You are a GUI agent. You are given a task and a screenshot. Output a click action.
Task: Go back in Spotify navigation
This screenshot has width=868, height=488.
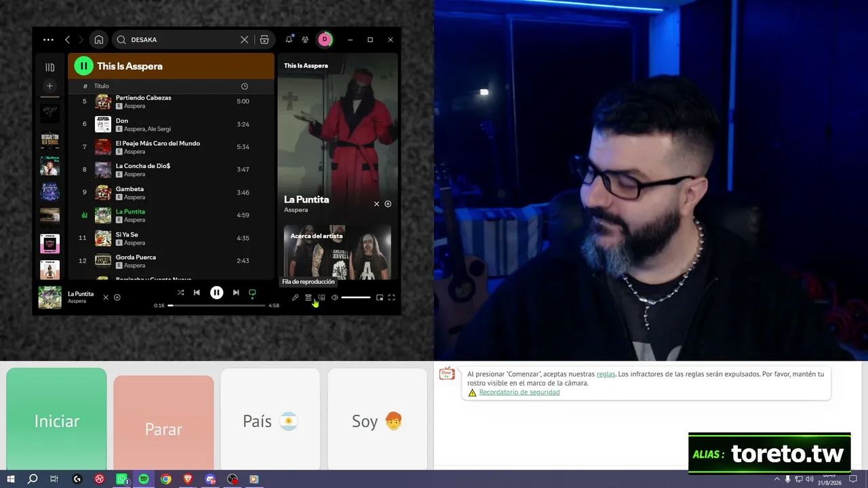(67, 40)
